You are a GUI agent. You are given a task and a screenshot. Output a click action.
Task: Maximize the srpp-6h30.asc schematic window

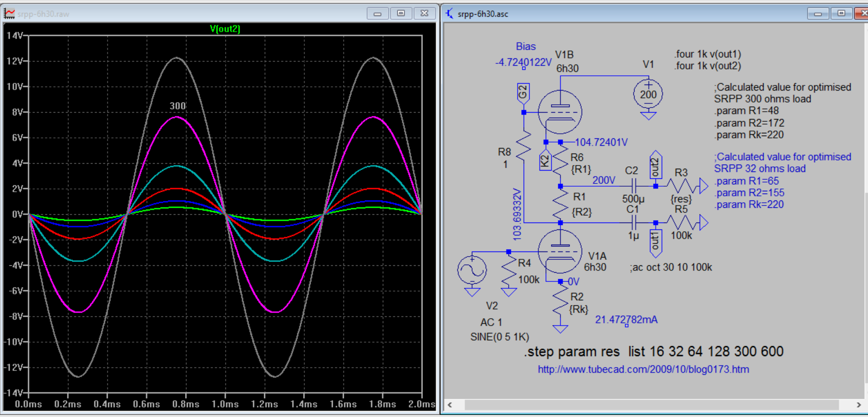pos(841,14)
